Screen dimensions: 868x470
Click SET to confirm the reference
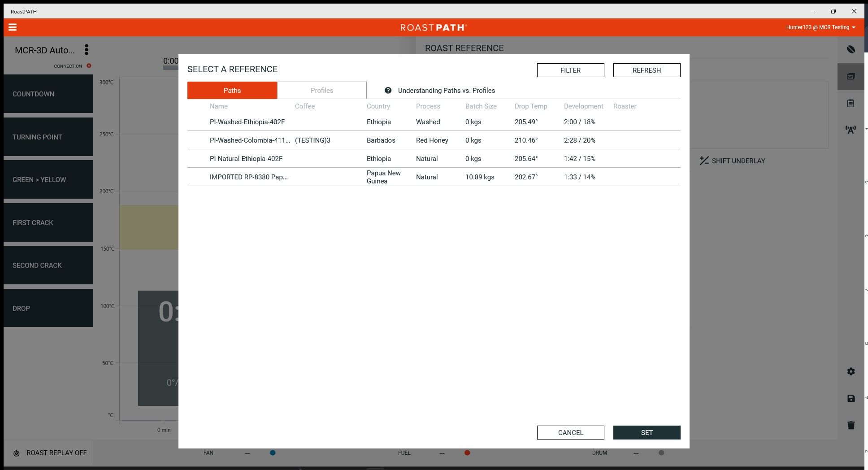point(647,433)
